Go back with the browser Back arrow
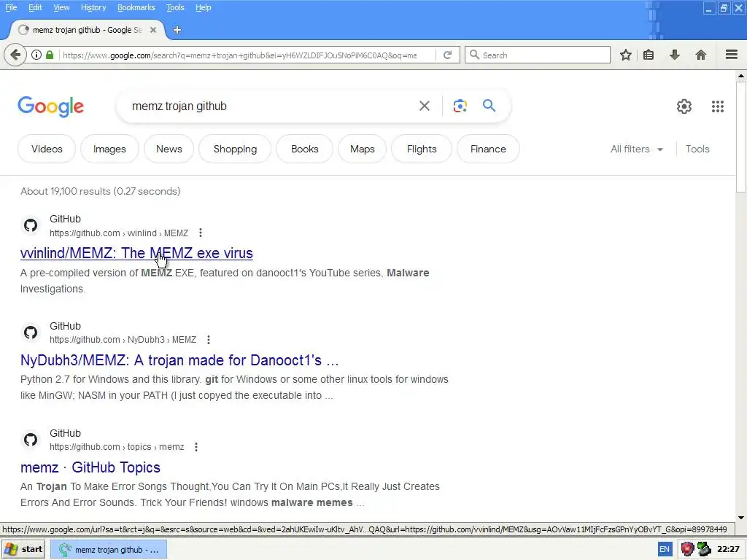The height and width of the screenshot is (560, 747). [x=15, y=55]
